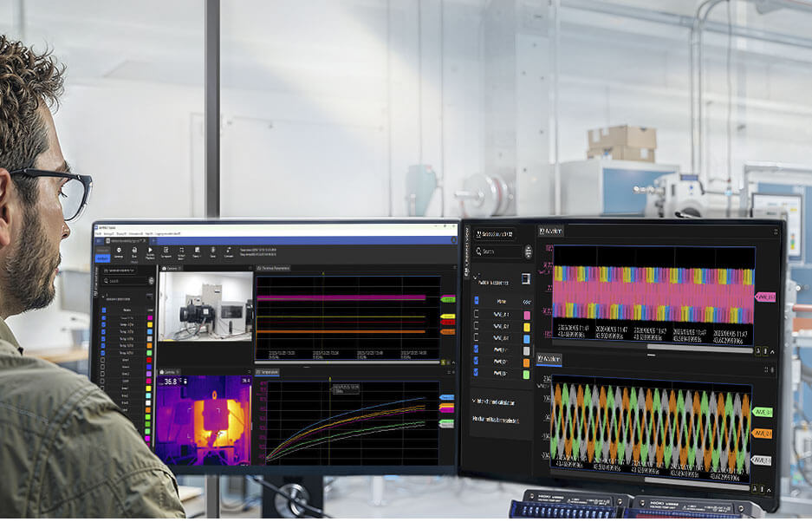Open the magenta color swatch in left channel list

(150, 317)
